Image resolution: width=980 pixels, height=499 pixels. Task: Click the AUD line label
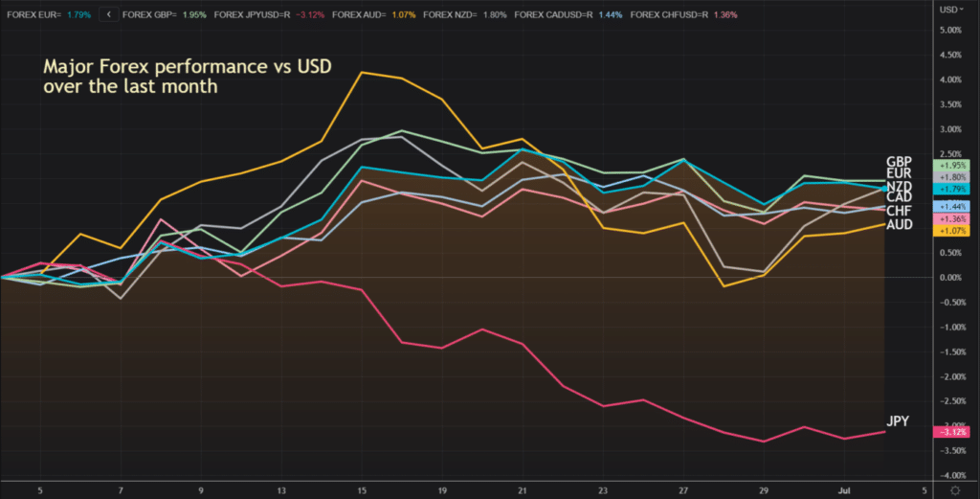(x=900, y=224)
